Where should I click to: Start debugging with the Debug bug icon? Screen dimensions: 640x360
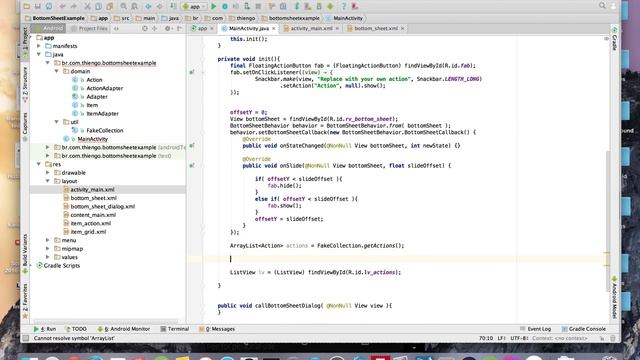(x=224, y=6)
